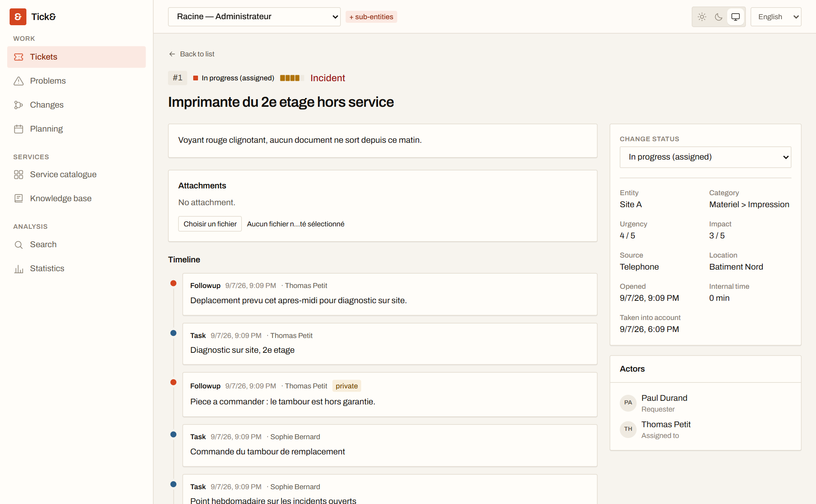Click the red status square indicator
Viewport: 816px width, 504px height.
(x=196, y=78)
